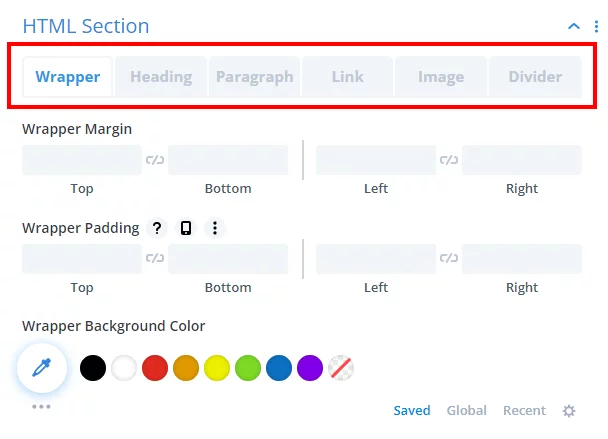This screenshot has height=439, width=608.
Task: Choose the blue color swatch
Action: pyautogui.click(x=279, y=368)
